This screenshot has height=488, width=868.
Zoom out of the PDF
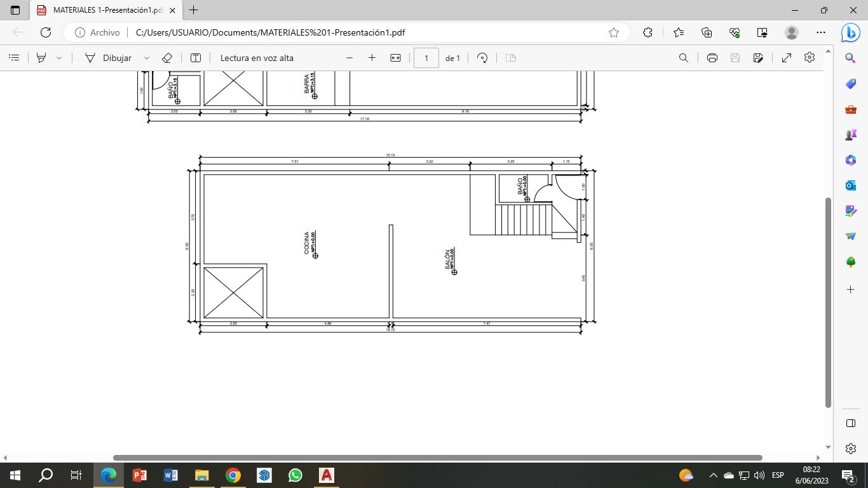(349, 58)
